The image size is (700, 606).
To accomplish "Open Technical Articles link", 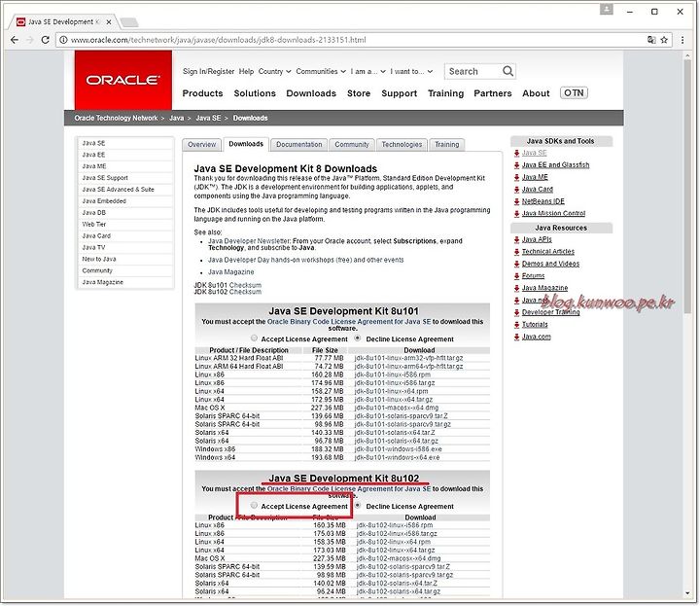I will [548, 252].
